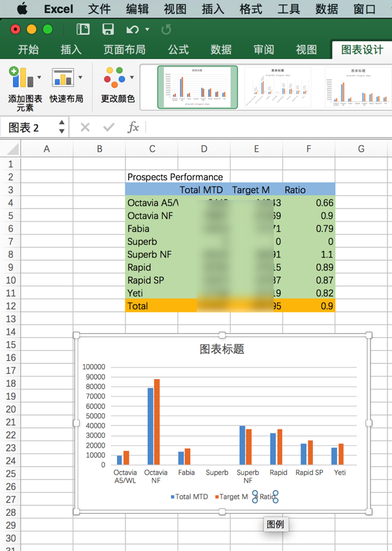
Task: Select row 12 header
Action: [10, 306]
